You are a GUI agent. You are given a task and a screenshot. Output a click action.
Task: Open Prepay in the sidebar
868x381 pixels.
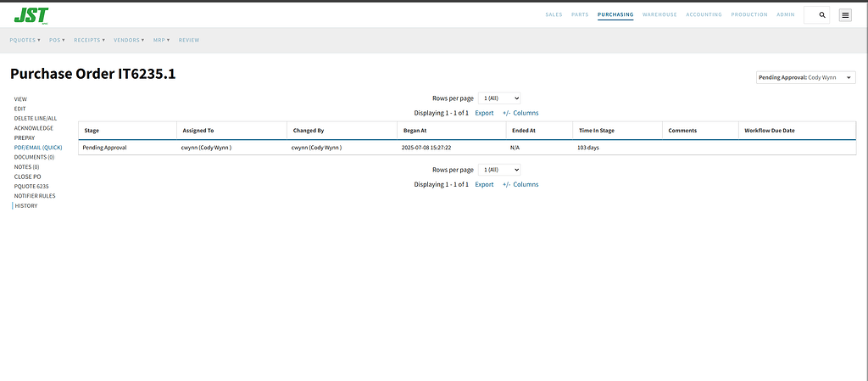pyautogui.click(x=25, y=138)
